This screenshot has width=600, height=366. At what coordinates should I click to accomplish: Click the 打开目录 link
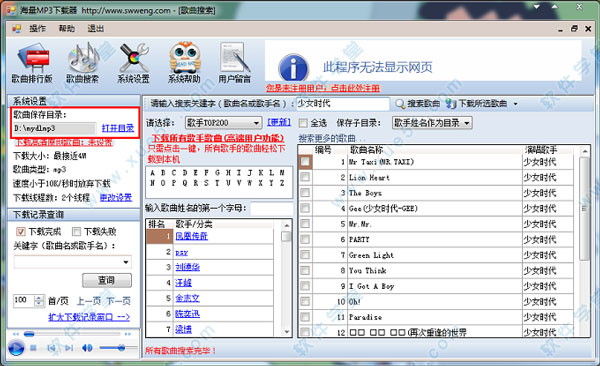tap(118, 128)
